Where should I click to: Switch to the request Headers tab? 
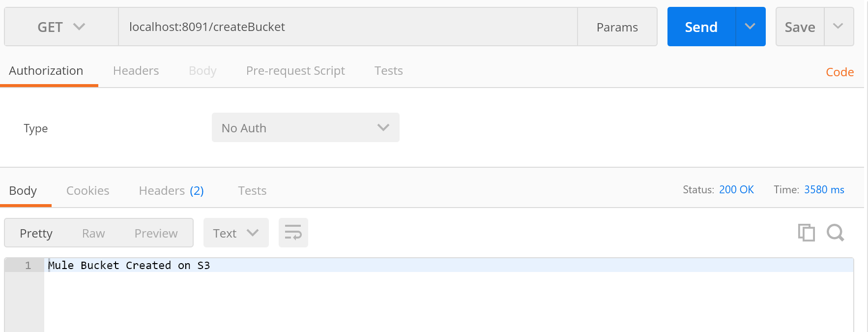click(x=136, y=71)
